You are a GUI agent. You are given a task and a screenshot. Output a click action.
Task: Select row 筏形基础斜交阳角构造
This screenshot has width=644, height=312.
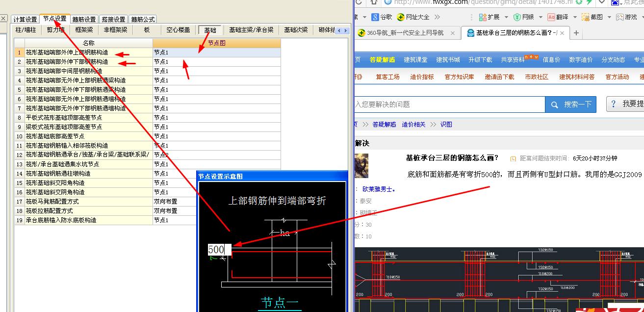point(89,183)
